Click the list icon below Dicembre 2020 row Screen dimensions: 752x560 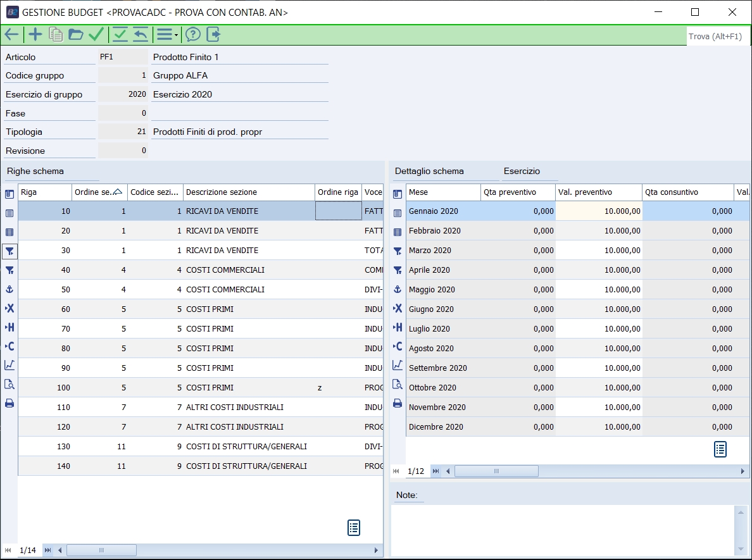point(720,449)
